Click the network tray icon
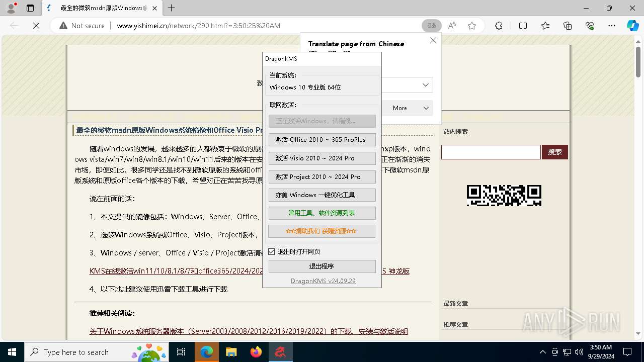The image size is (644, 362). click(x=567, y=352)
